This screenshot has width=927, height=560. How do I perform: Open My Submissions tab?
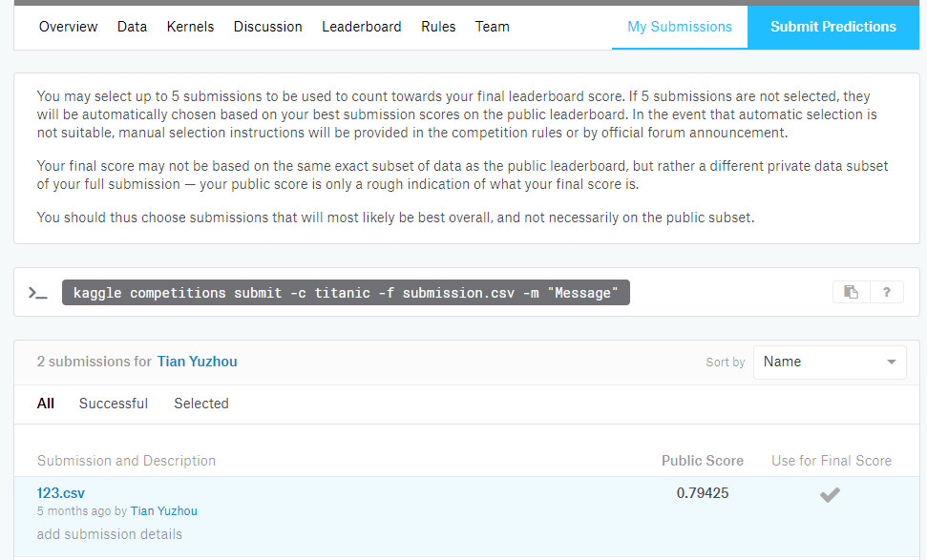pyautogui.click(x=680, y=27)
